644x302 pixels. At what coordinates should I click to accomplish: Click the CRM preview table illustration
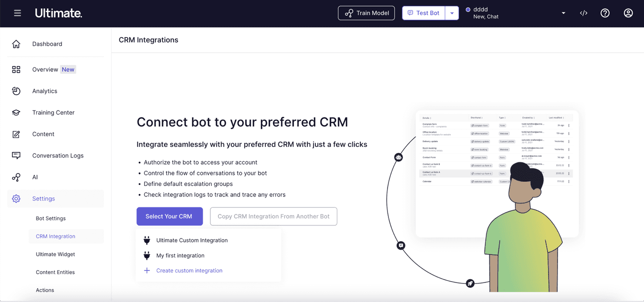coord(497,174)
